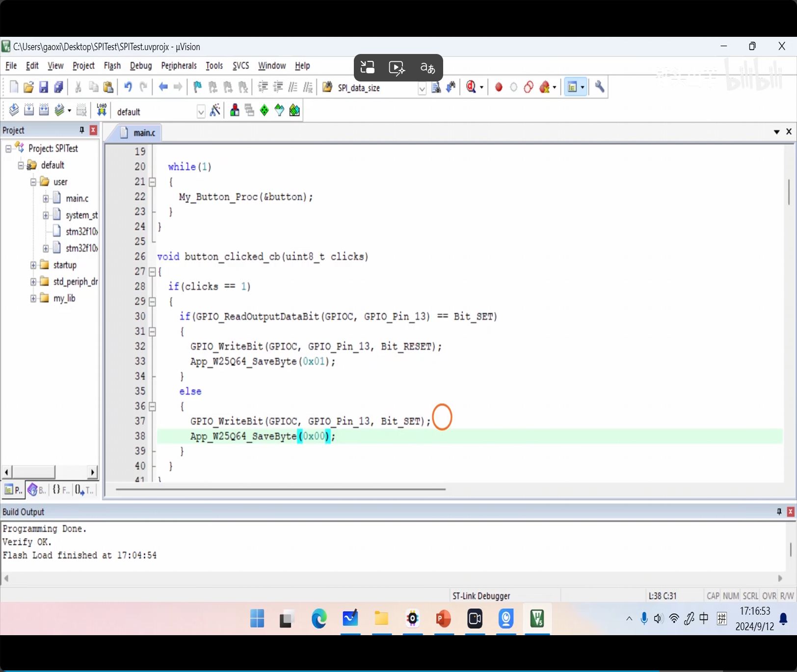Switch to the Books panel tab
Image resolution: width=797 pixels, height=672 pixels.
pos(37,489)
